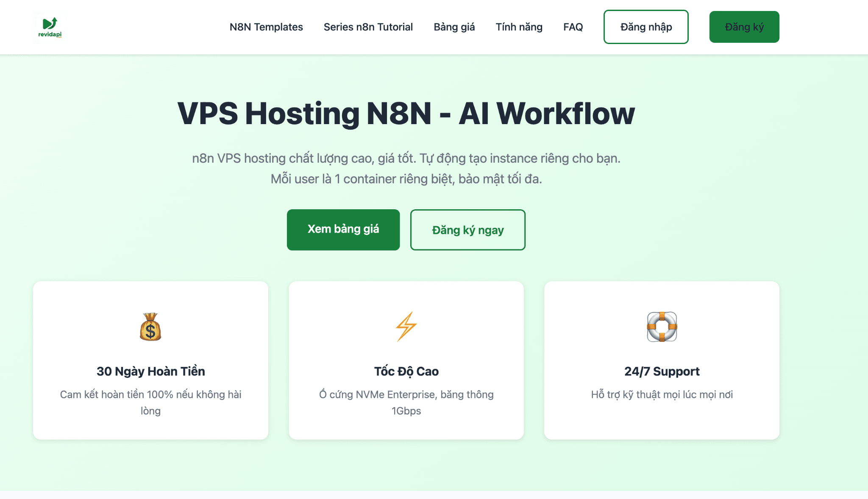Open Series n8n Tutorial page

[368, 27]
